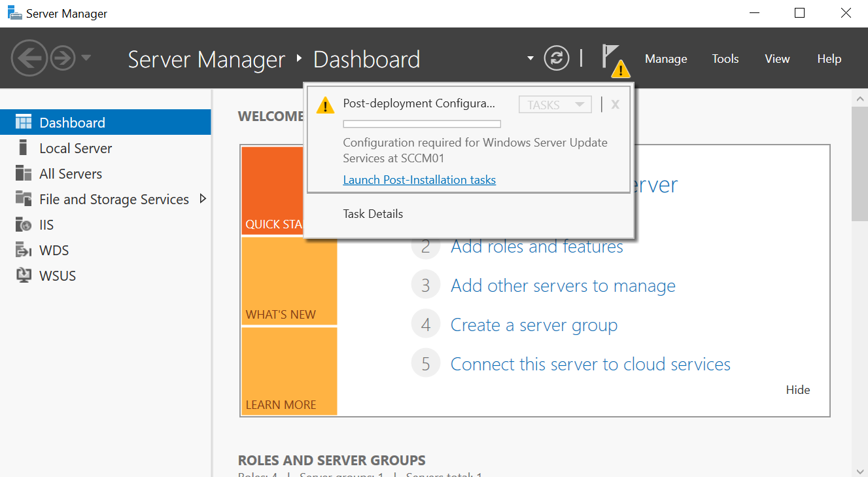This screenshot has width=868, height=477.
Task: Click the Dashboard grid icon
Action: [x=24, y=122]
